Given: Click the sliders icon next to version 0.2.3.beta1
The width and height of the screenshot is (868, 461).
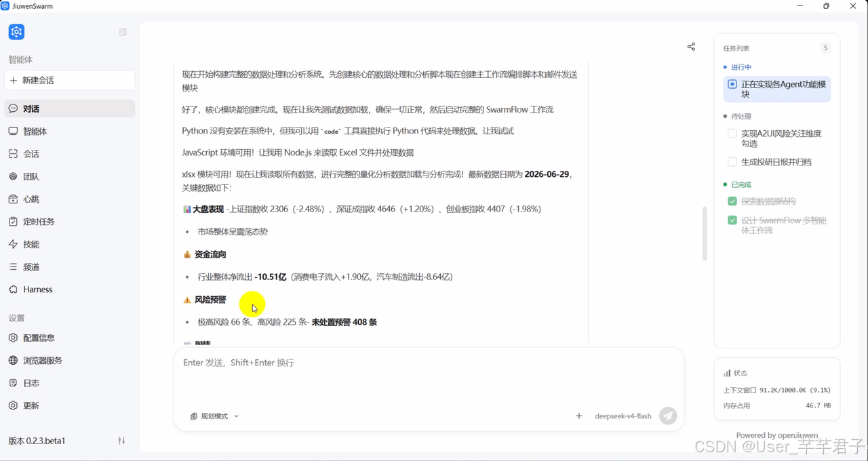Looking at the screenshot, I should [x=121, y=441].
